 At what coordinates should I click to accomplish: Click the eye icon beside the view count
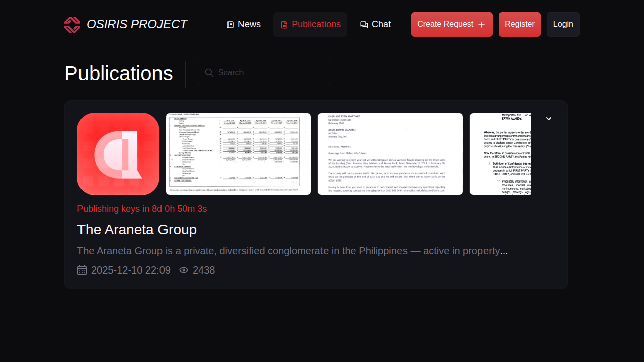click(x=184, y=270)
